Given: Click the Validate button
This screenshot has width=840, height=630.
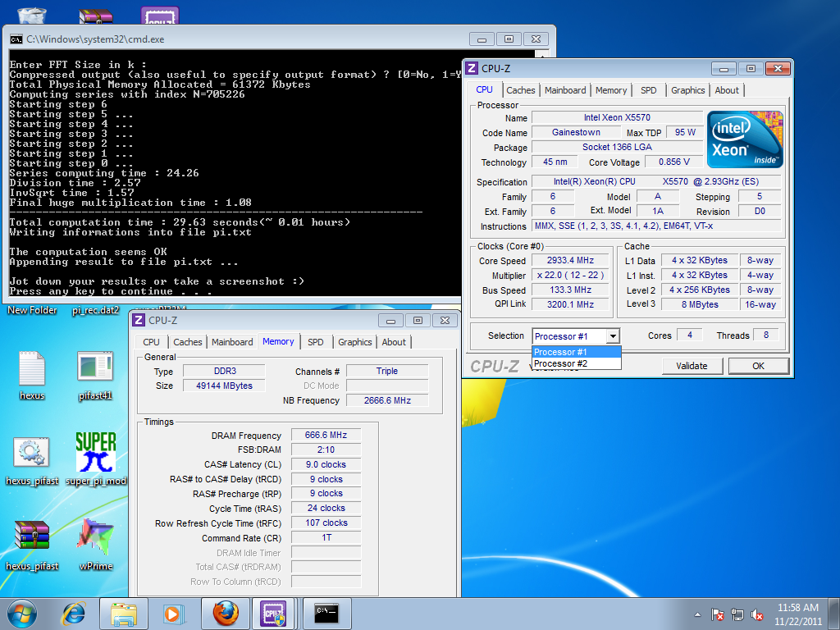Looking at the screenshot, I should pyautogui.click(x=692, y=366).
